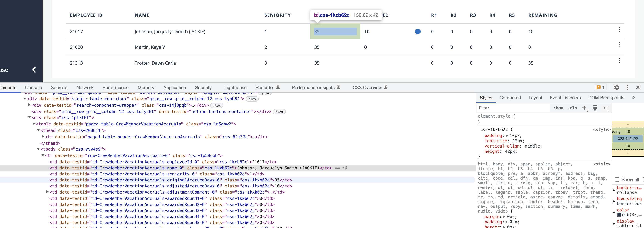
Task: Open row actions menu for Martin, Keya V
Action: tap(619, 45)
